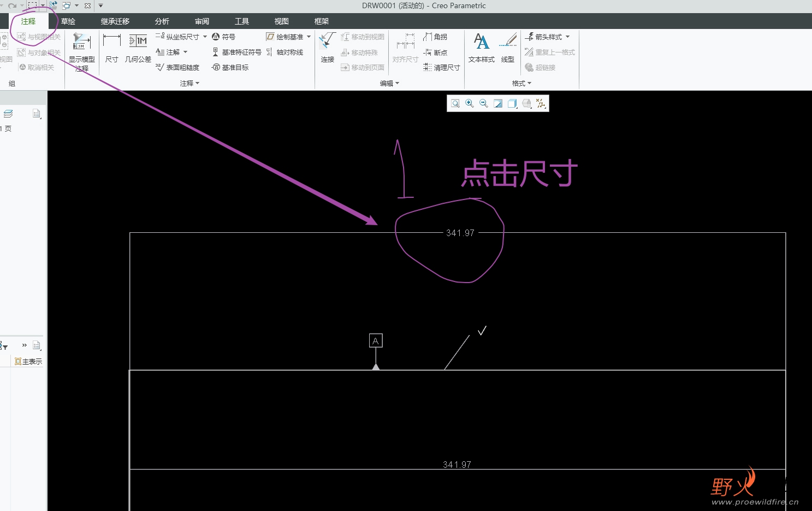This screenshot has width=812, height=511.
Task: Click the 断点 break tool
Action: click(x=435, y=52)
